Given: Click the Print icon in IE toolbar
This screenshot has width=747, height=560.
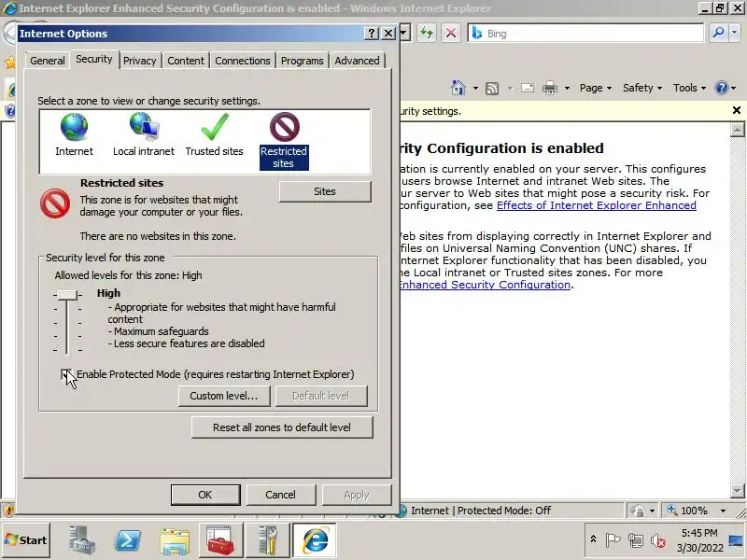Looking at the screenshot, I should 550,88.
